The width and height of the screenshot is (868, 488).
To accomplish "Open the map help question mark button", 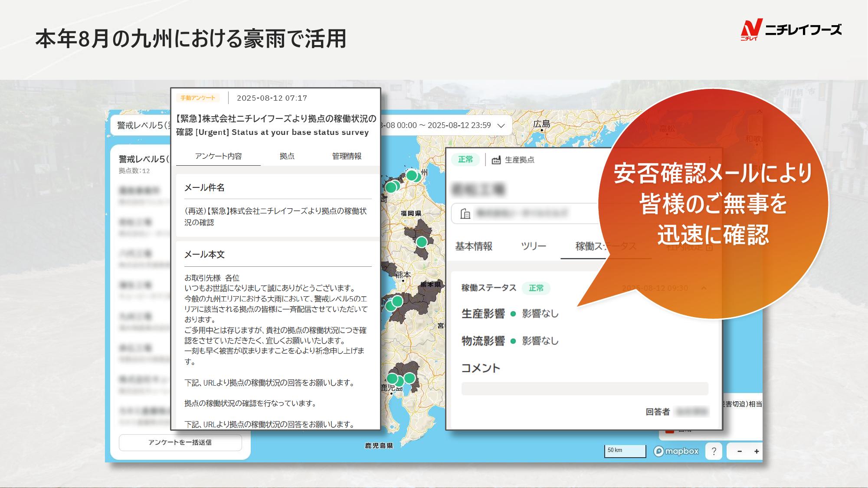I will [x=714, y=451].
